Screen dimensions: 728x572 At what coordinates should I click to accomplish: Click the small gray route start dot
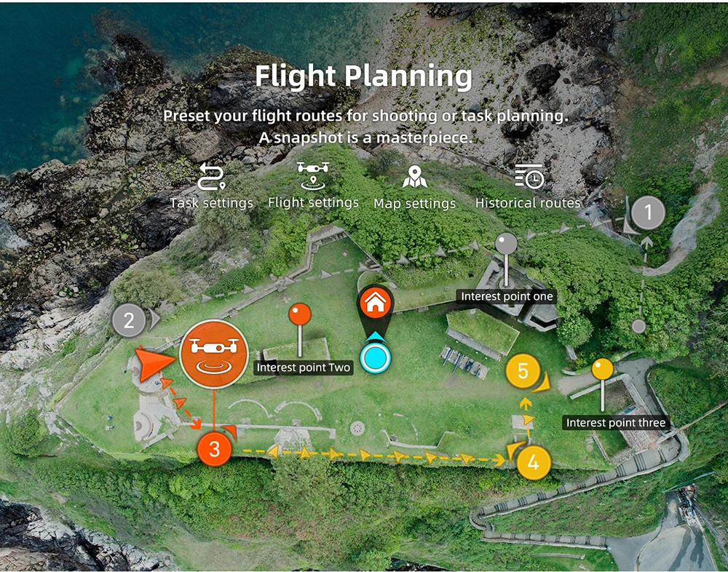639,327
